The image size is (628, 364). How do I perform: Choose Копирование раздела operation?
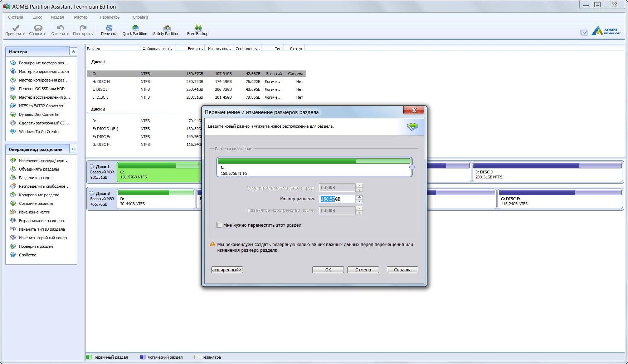click(x=35, y=195)
